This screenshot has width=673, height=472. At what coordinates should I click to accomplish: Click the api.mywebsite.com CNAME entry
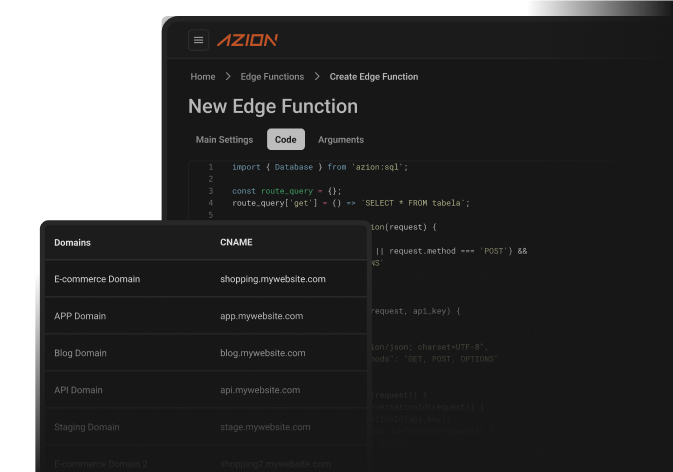click(x=260, y=390)
